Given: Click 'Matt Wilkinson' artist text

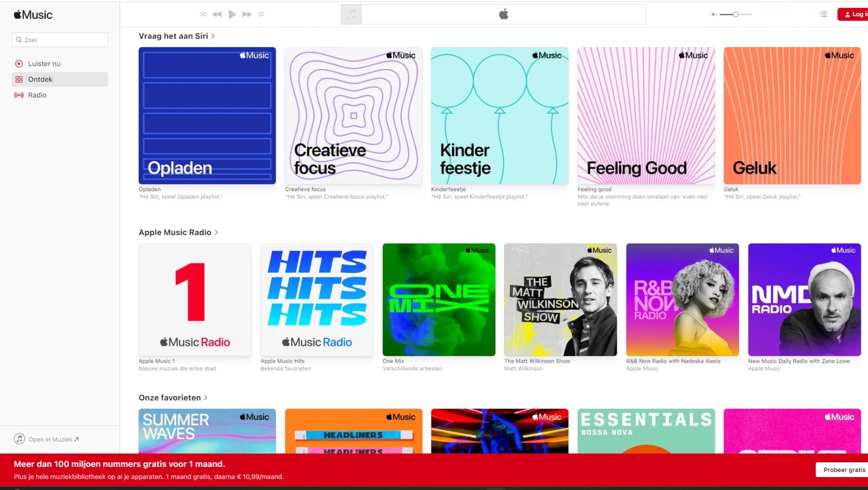Looking at the screenshot, I should (523, 368).
